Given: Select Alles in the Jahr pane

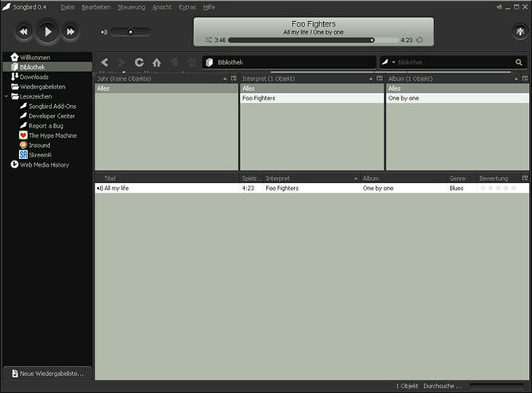Looking at the screenshot, I should (167, 88).
